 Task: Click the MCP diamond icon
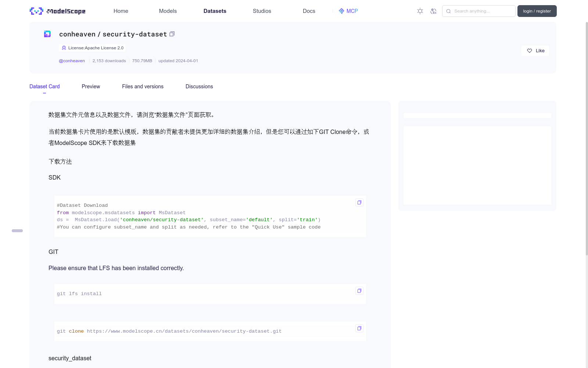point(341,11)
